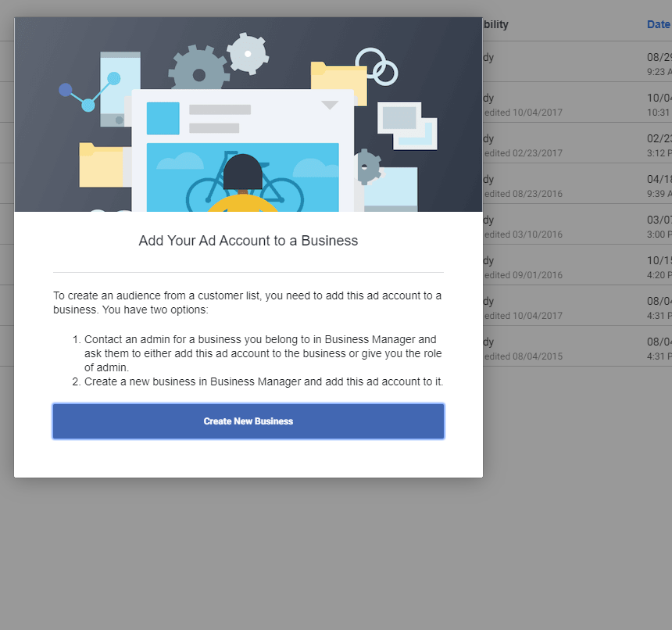This screenshot has height=630, width=672.
Task: Click option one text 'Contact an admin for a business'
Action: (263, 353)
